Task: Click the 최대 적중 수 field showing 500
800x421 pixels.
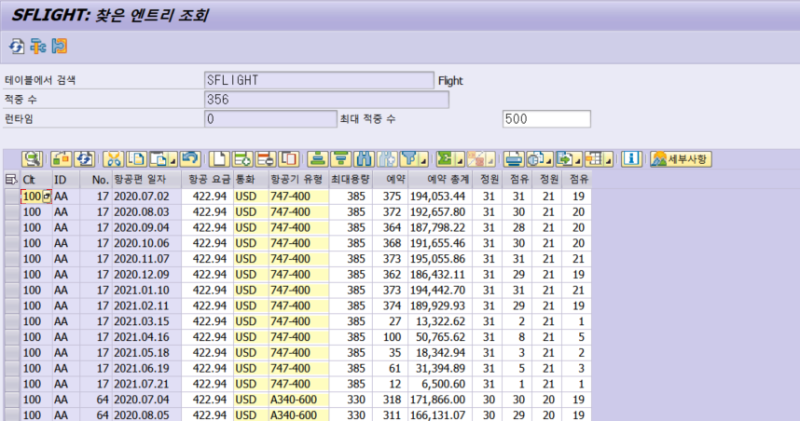Action: [x=546, y=119]
